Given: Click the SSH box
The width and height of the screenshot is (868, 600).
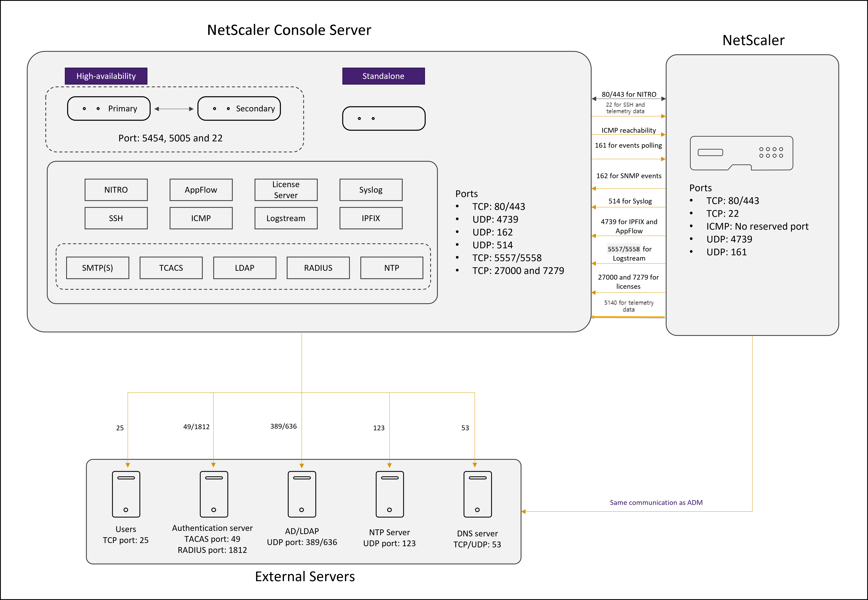Looking at the screenshot, I should [x=116, y=218].
